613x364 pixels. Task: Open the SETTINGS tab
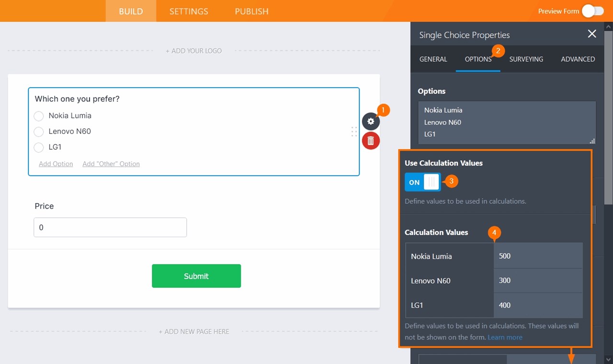[189, 11]
